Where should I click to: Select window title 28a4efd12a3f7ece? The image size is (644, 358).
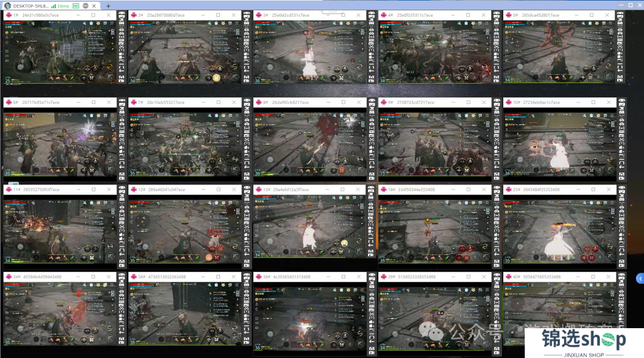pos(291,190)
